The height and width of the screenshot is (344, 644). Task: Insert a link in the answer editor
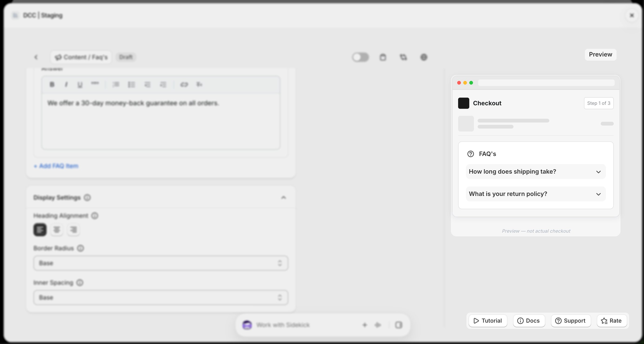click(x=184, y=85)
